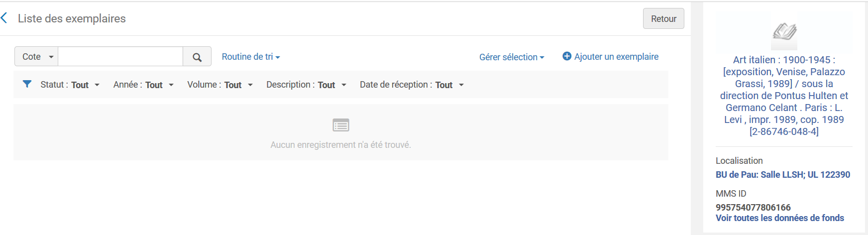This screenshot has width=868, height=235.
Task: Click the search text input field
Action: click(x=120, y=57)
